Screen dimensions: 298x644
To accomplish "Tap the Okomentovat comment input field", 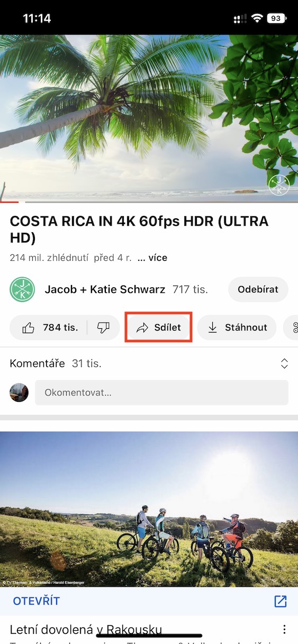I will pyautogui.click(x=161, y=393).
